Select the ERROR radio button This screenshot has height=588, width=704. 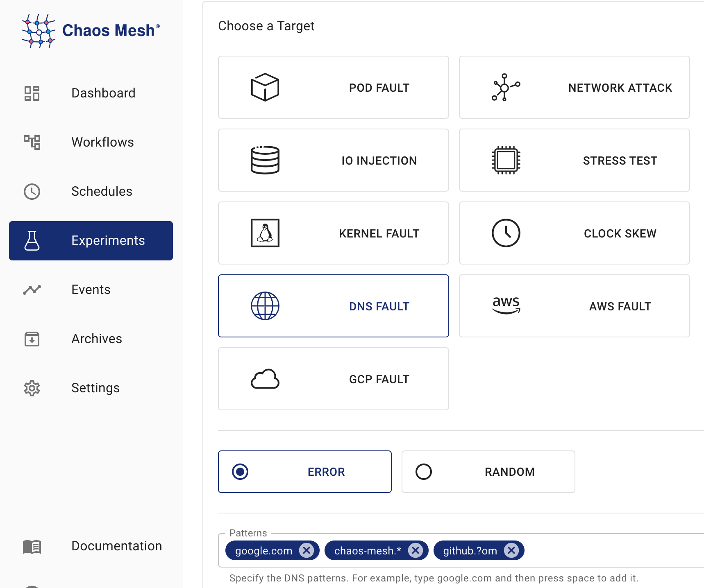(240, 472)
